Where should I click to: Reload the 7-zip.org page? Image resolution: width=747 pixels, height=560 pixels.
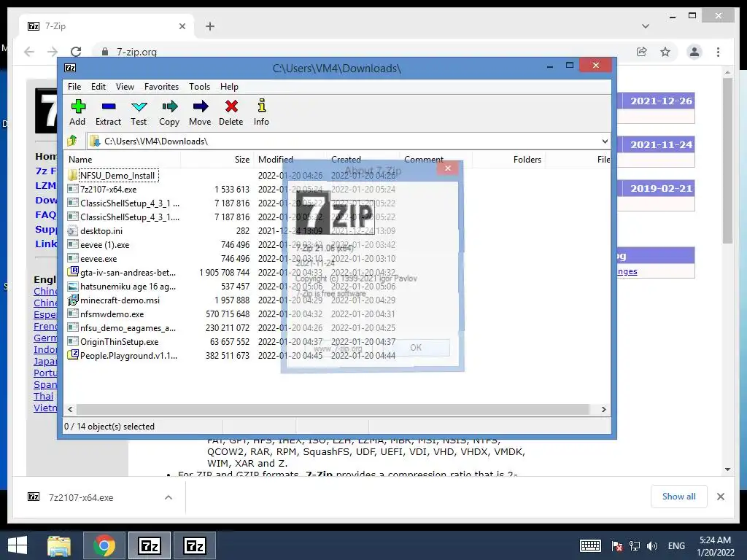pos(76,52)
